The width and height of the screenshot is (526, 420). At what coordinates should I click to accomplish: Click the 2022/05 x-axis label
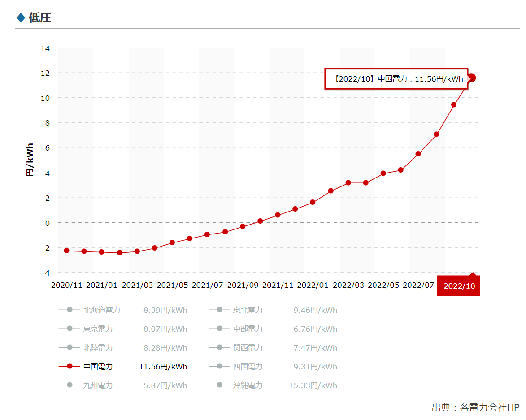(383, 285)
